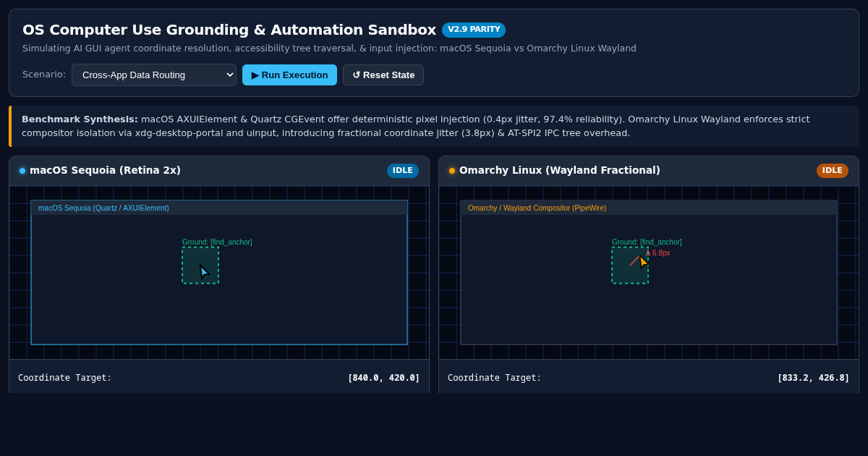
Task: Click the Omarchy Linux (Wayland Fractional) heading
Action: [560, 171]
